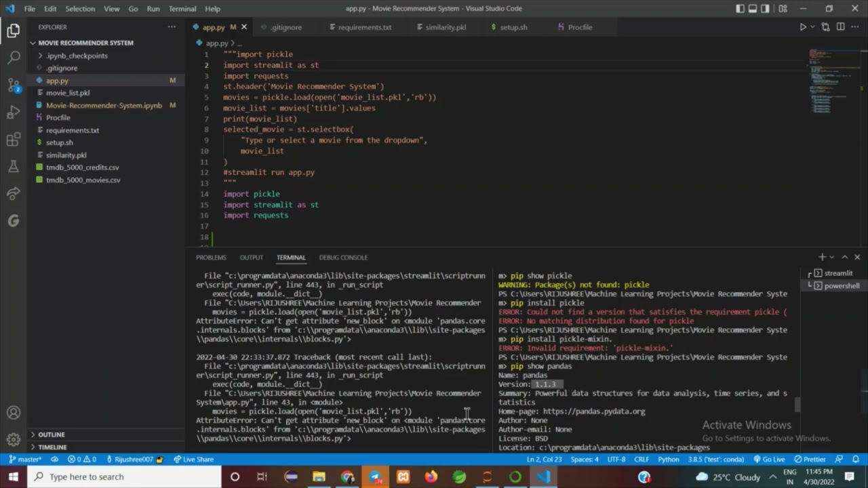
Task: Expand the OUTLINE section
Action: tap(51, 434)
